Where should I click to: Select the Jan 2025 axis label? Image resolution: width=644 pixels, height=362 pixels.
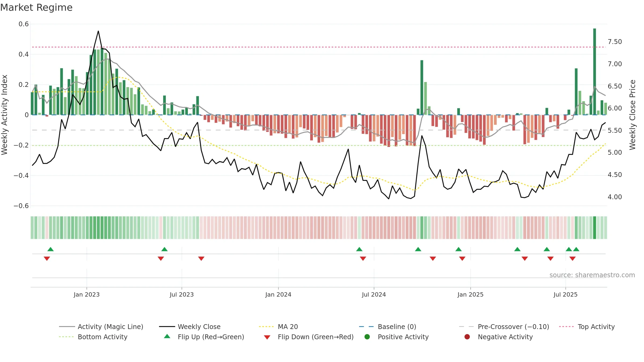(x=470, y=294)
